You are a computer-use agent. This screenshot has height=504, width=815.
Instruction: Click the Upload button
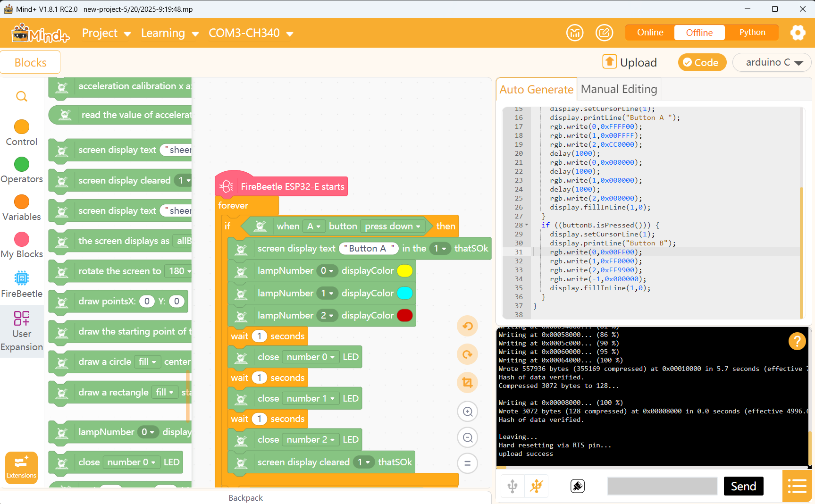[630, 62]
